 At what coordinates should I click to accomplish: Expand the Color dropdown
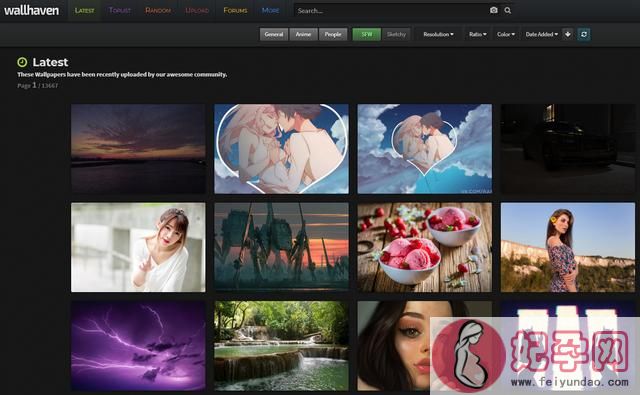pyautogui.click(x=506, y=34)
